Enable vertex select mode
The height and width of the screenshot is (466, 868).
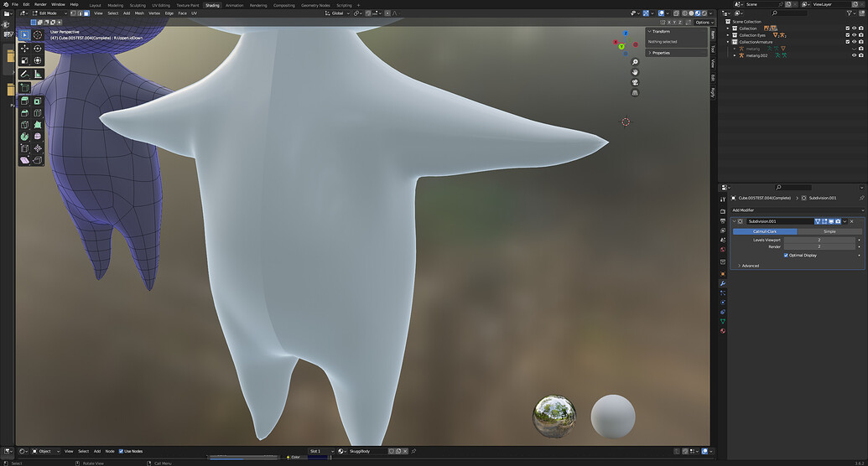pyautogui.click(x=73, y=13)
